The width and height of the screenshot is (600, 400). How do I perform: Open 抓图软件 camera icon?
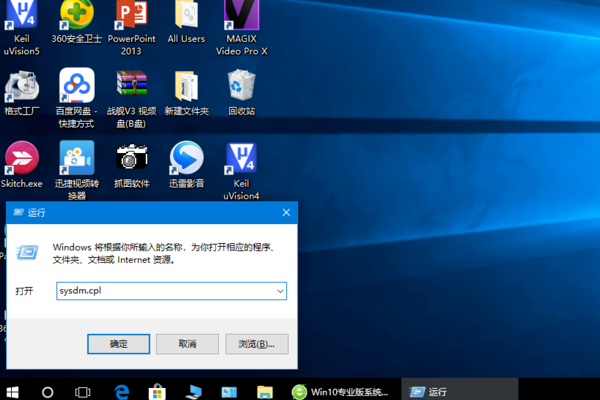(131, 165)
